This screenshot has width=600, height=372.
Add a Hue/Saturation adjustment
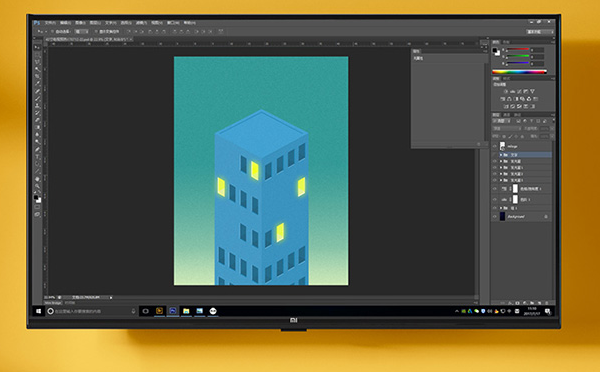[x=502, y=99]
